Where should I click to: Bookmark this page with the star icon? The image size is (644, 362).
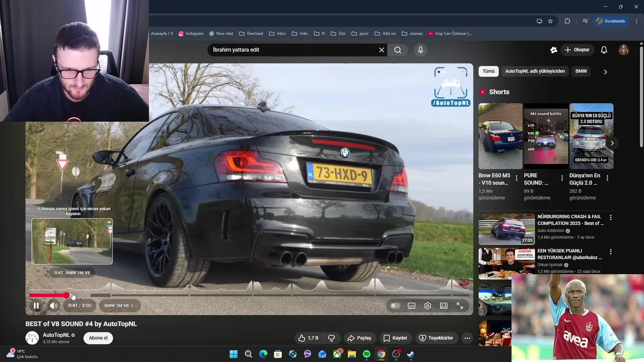click(550, 21)
